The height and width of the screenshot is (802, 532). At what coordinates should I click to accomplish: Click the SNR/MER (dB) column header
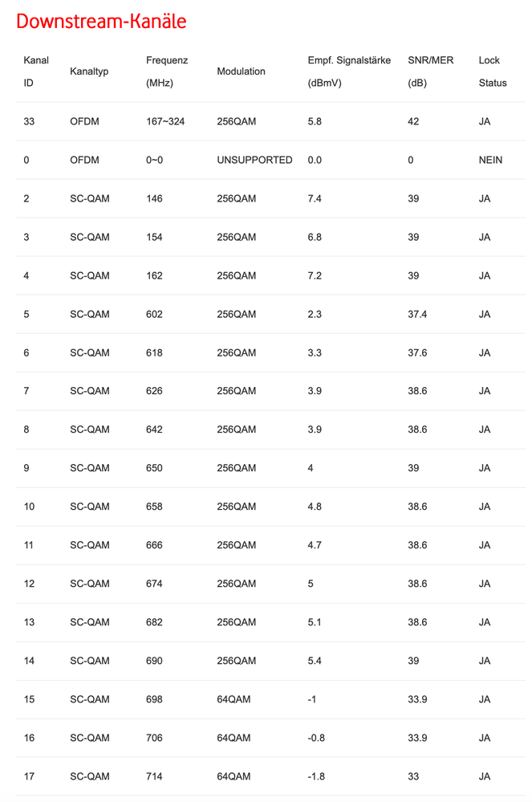(x=430, y=71)
